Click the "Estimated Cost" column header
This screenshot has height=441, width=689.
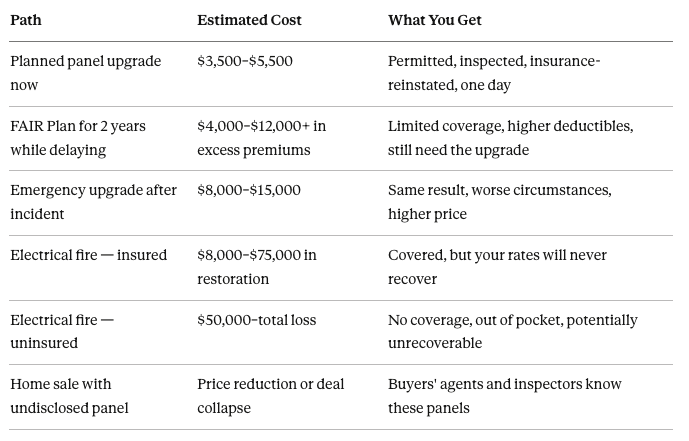[249, 20]
